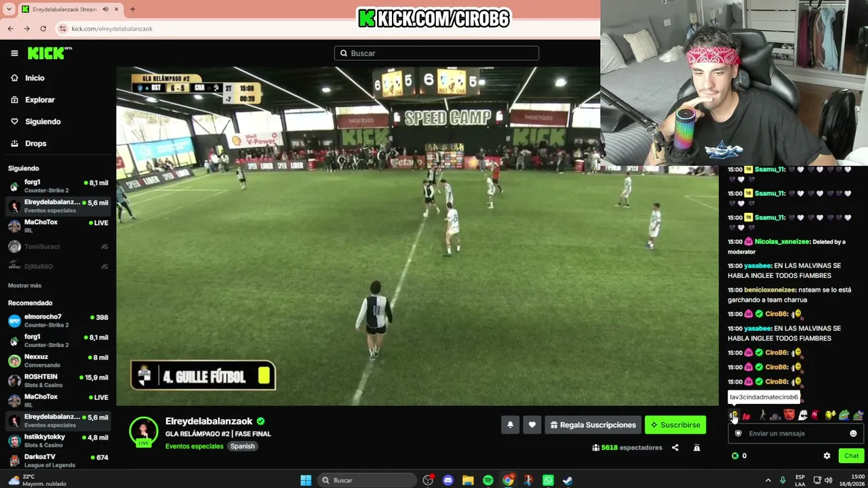868x488 pixels.
Task: Open recommended channel elmorocho7
Action: point(58,321)
